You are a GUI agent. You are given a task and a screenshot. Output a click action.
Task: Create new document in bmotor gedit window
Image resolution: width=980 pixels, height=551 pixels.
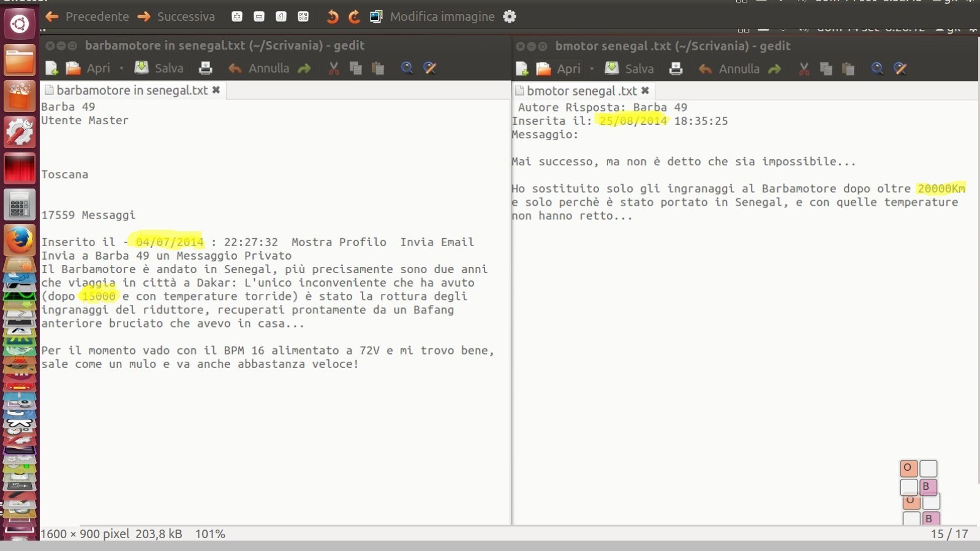point(522,69)
